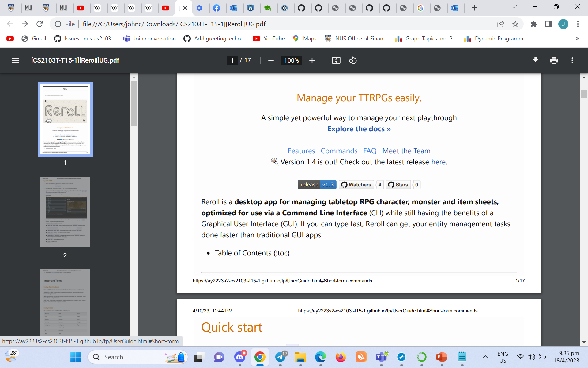Bookmark this page with star icon
The width and height of the screenshot is (588, 368).
coord(515,24)
